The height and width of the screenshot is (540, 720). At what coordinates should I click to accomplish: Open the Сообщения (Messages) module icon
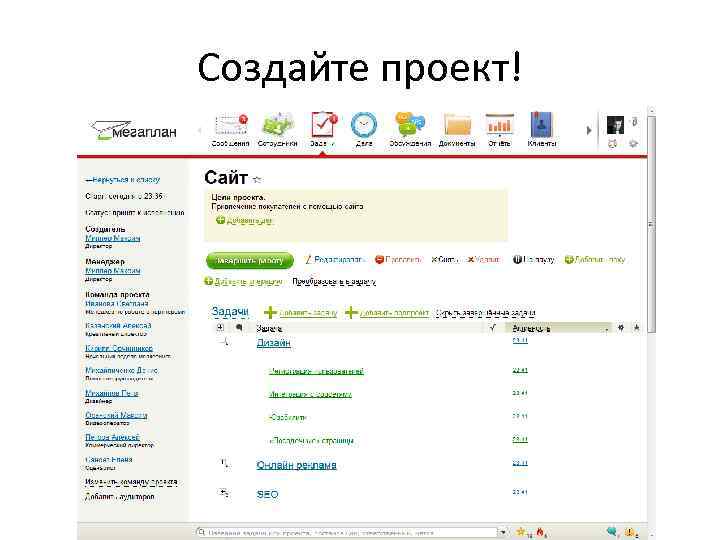tap(231, 124)
